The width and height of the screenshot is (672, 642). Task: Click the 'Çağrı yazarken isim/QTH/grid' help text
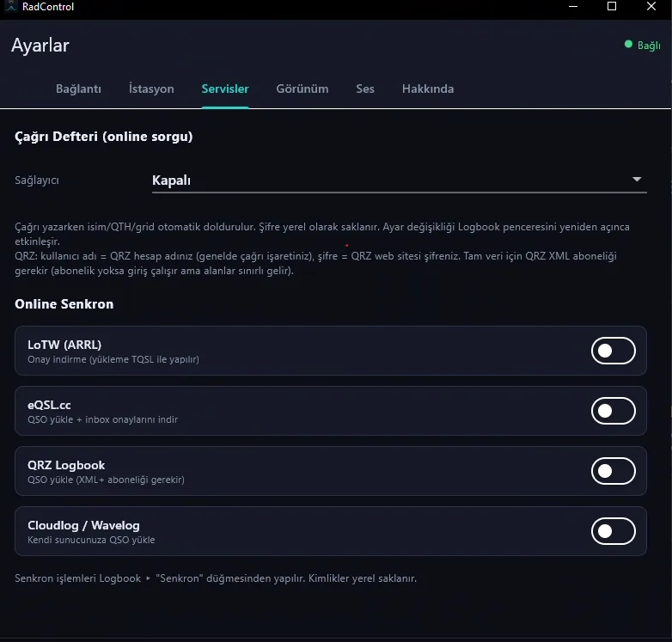(x=322, y=234)
